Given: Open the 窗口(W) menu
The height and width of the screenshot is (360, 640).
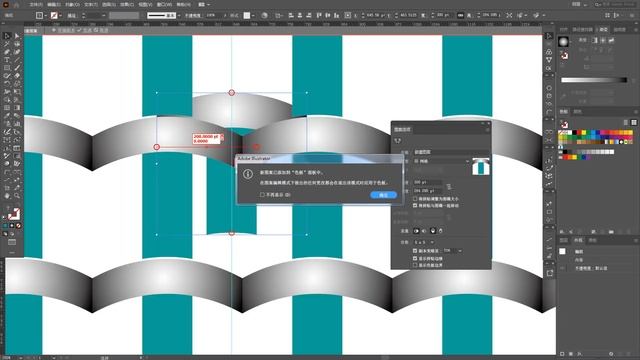Looking at the screenshot, I should coord(164,4).
